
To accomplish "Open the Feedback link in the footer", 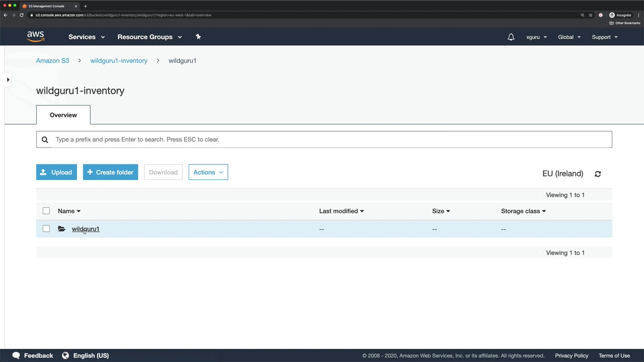I will [38, 355].
